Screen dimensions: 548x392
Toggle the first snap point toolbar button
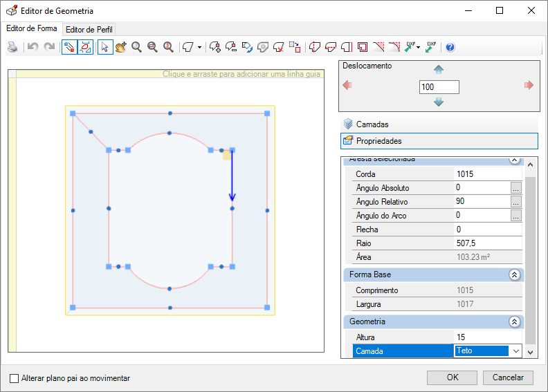click(70, 47)
